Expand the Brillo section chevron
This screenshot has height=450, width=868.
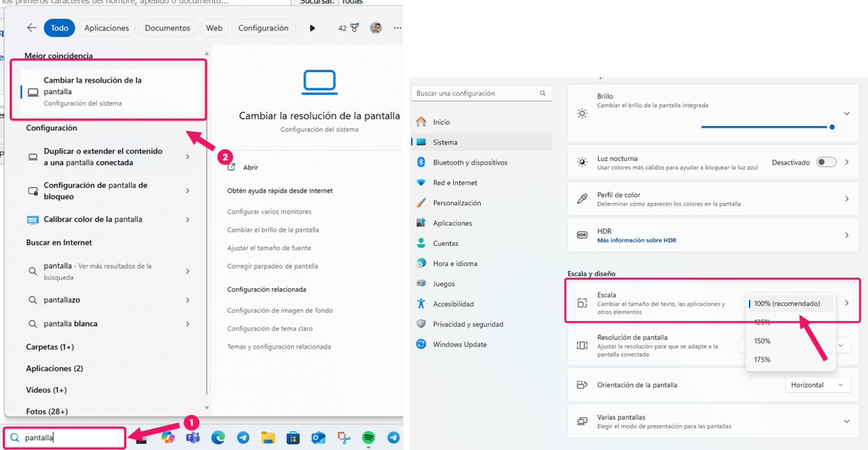point(846,114)
